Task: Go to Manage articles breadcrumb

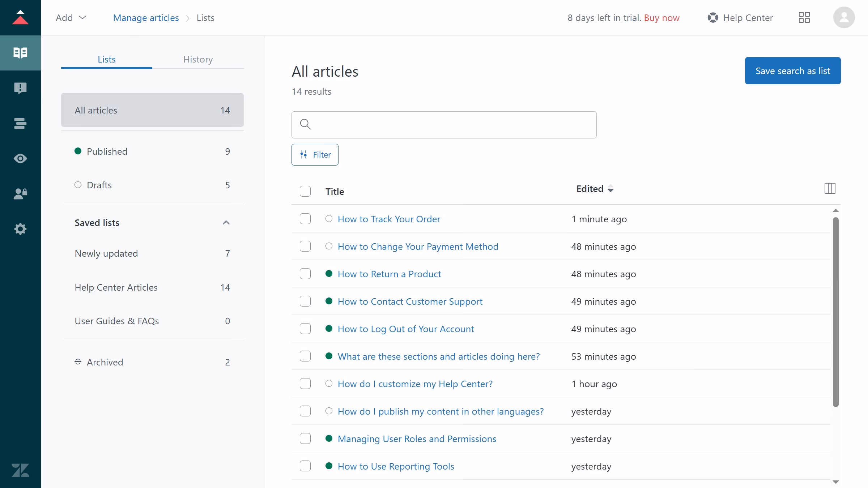Action: pos(146,18)
